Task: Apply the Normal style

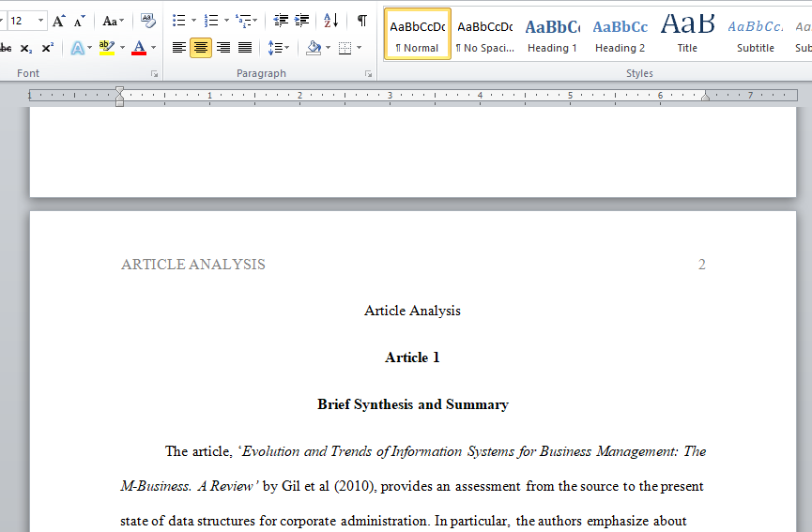Action: [x=418, y=34]
